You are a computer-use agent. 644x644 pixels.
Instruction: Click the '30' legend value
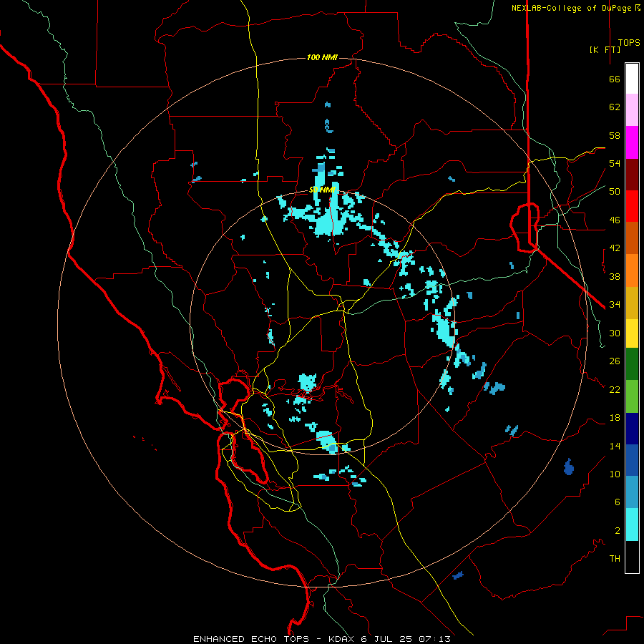615,333
